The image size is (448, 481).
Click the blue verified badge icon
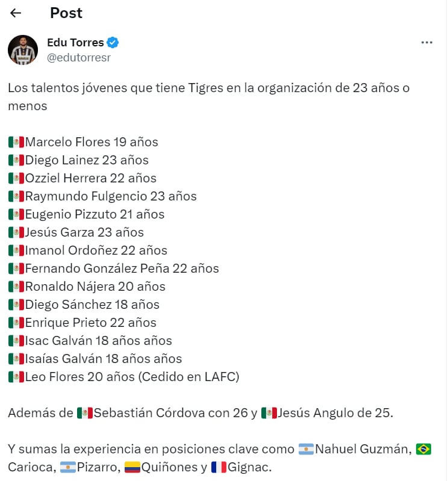(113, 43)
